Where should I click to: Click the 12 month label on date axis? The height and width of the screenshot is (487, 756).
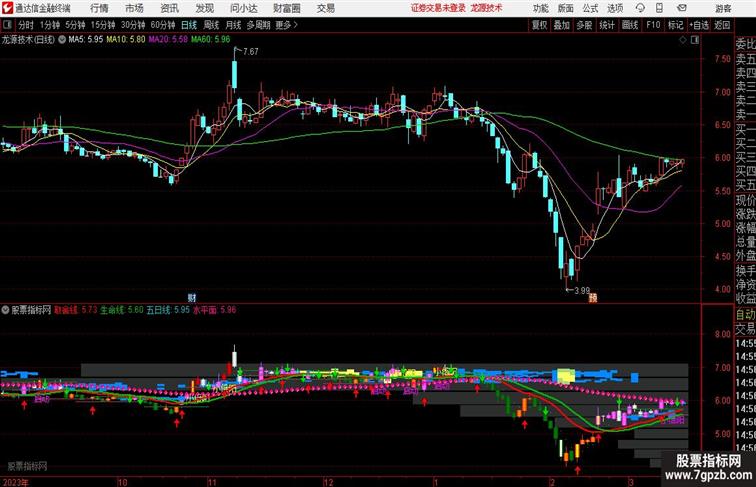[328, 482]
